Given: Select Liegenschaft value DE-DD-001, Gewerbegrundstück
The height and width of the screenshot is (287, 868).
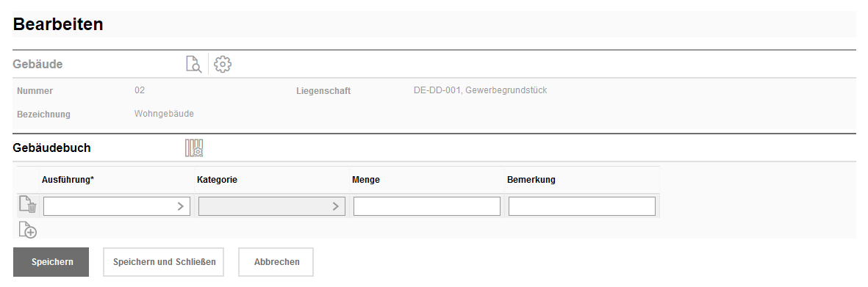Looking at the screenshot, I should point(481,90).
